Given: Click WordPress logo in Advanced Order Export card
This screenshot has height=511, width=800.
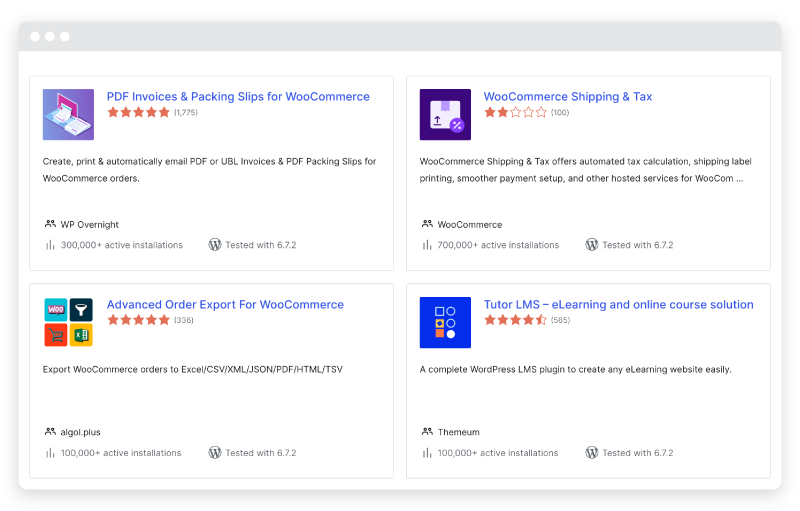Looking at the screenshot, I should click(x=215, y=452).
